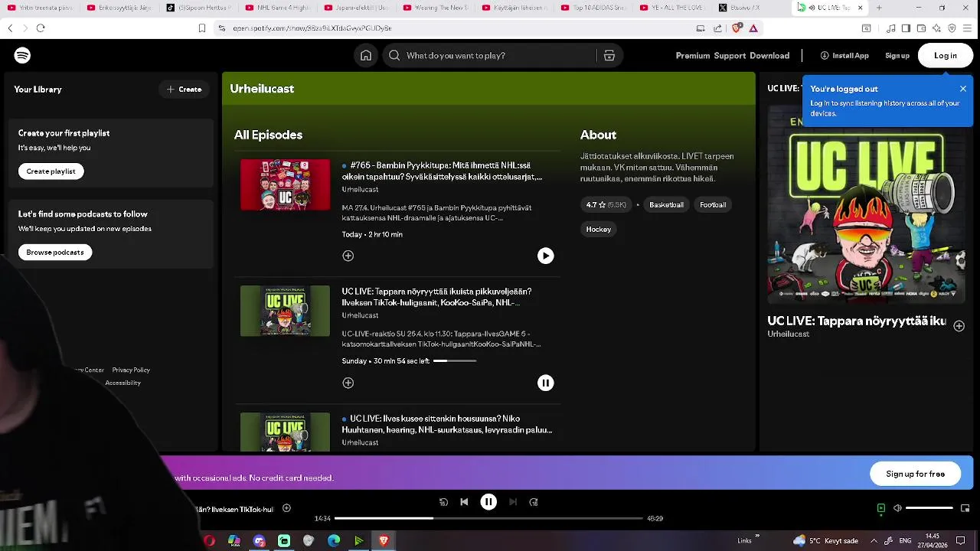Open Windows notification center
The width and height of the screenshot is (980, 551).
click(x=961, y=541)
